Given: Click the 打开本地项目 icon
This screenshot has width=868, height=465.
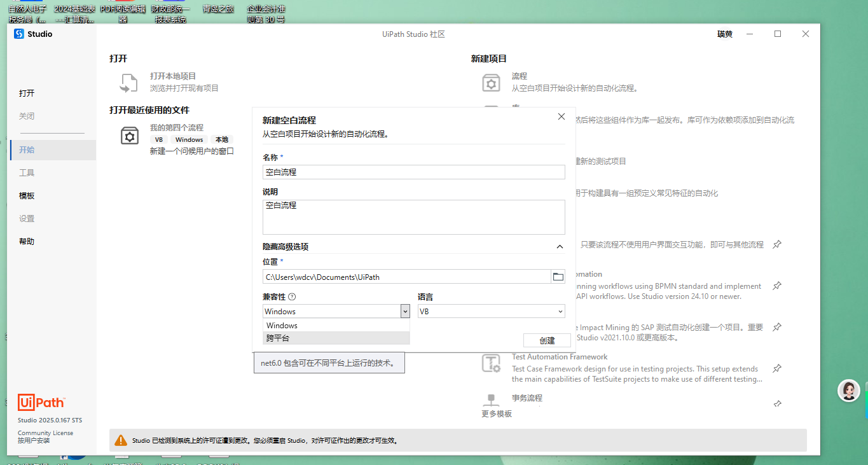Looking at the screenshot, I should [129, 83].
